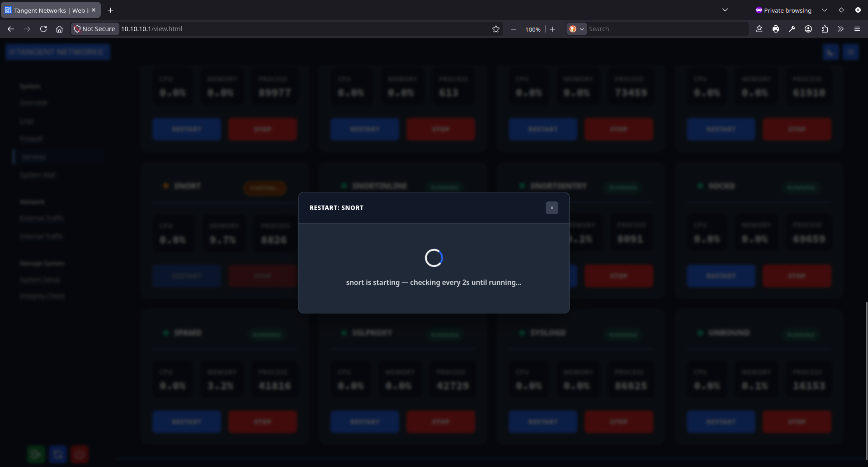Click the red power icon at bottom left
Image resolution: width=868 pixels, height=467 pixels.
tap(80, 454)
